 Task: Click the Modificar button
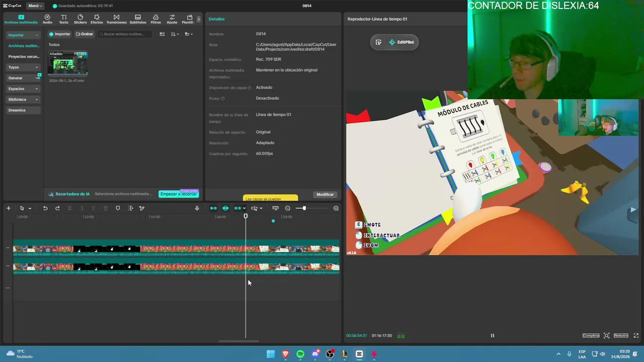pos(325,195)
